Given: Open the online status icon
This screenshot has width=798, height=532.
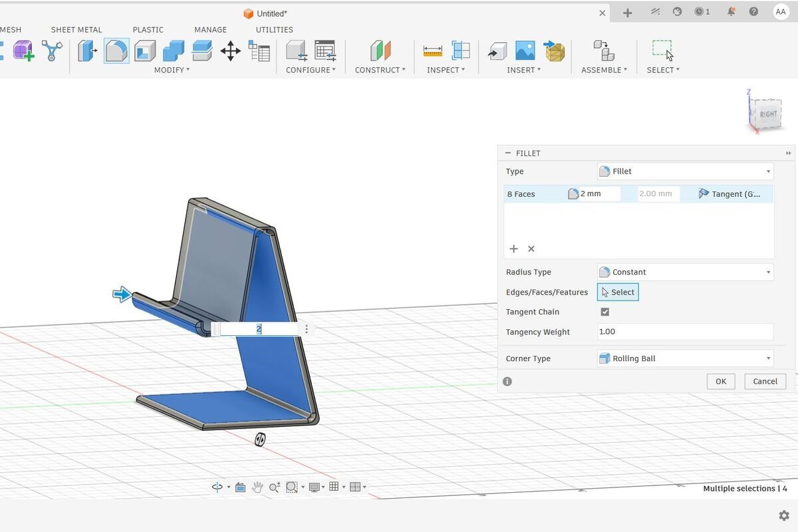Looking at the screenshot, I should (x=678, y=12).
